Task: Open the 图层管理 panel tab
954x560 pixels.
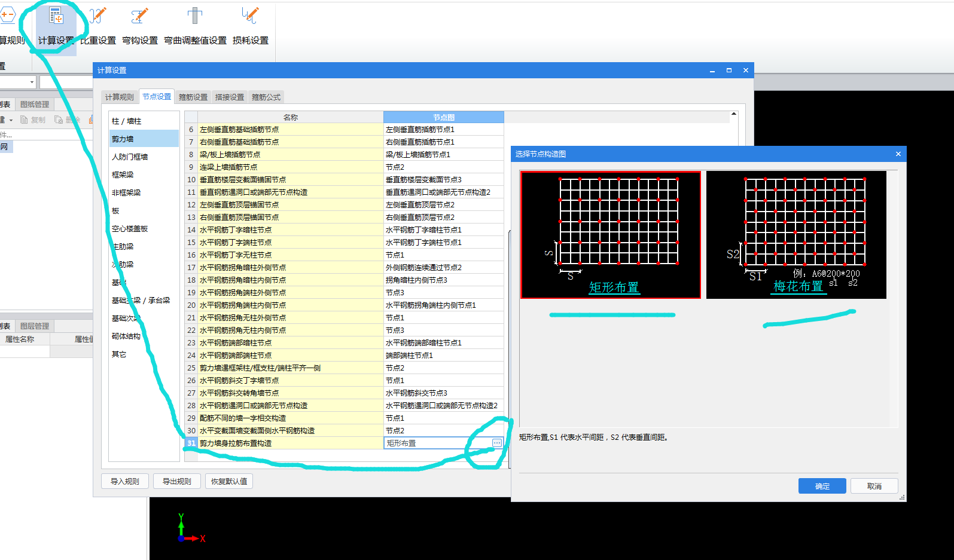Action: 35,326
